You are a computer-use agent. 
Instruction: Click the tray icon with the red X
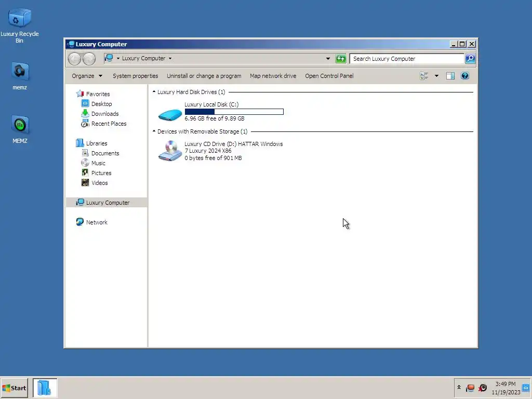483,388
